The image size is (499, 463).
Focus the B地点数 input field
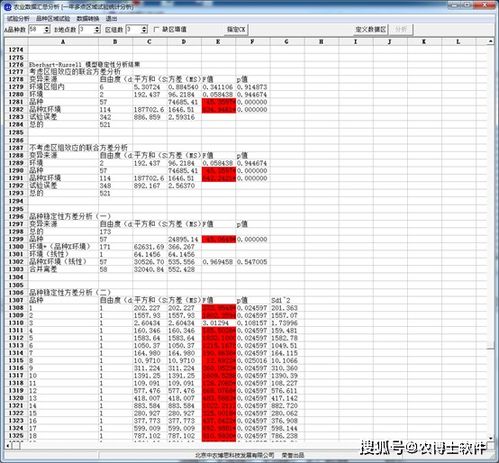coord(86,29)
